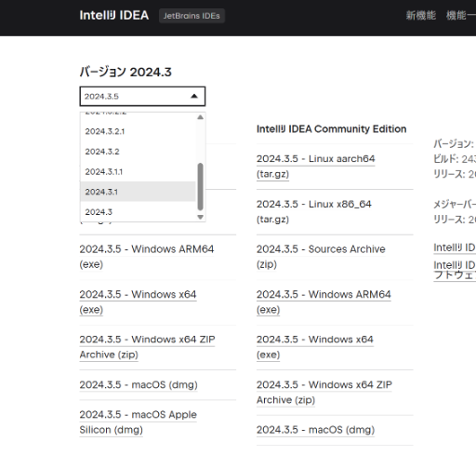Click the IntelliJ IDEA Community Edition heading

click(x=331, y=129)
